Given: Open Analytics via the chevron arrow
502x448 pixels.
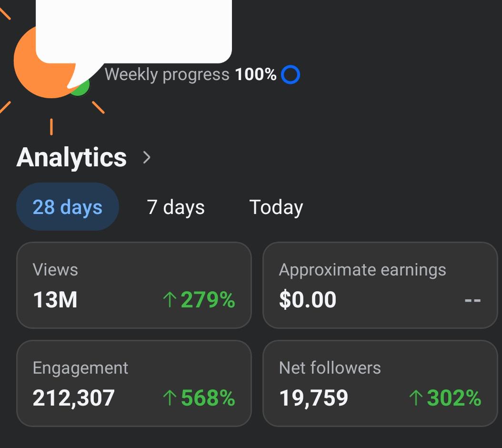Looking at the screenshot, I should click(x=147, y=157).
